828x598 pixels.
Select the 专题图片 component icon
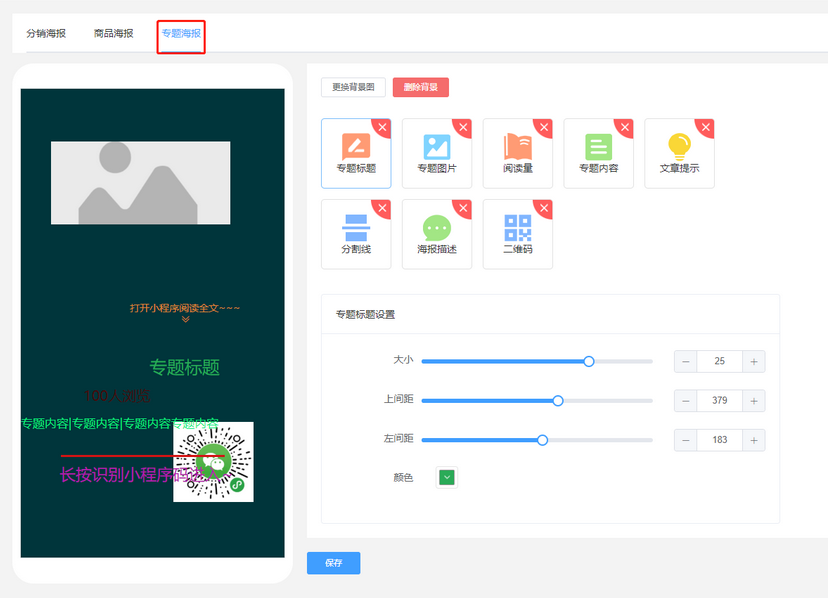[x=437, y=146]
